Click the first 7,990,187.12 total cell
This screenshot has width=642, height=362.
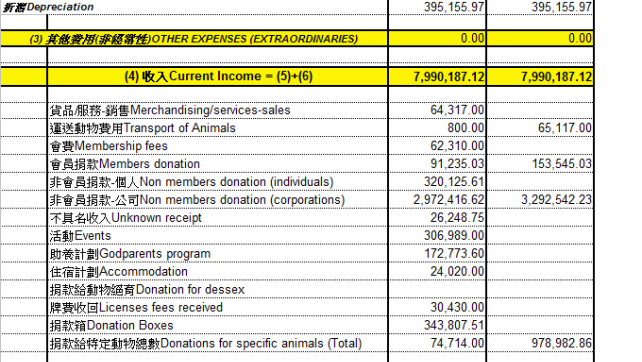pyautogui.click(x=437, y=77)
